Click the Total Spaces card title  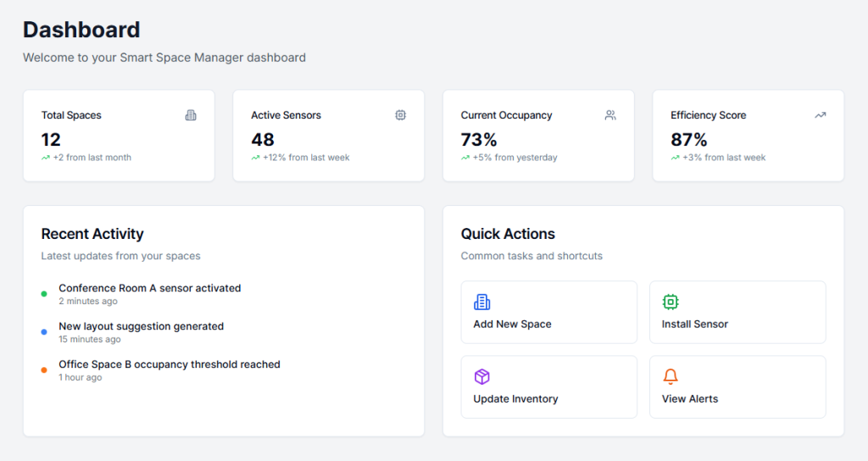click(71, 115)
